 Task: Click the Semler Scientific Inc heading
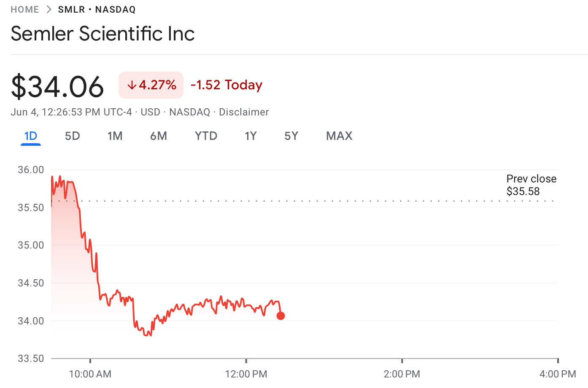[x=102, y=34]
